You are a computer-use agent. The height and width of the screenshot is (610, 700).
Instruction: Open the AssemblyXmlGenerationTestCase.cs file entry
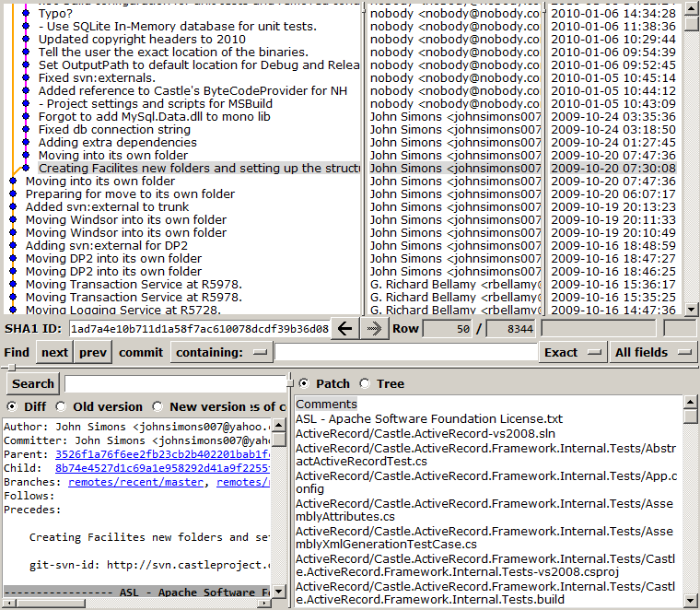(x=484, y=537)
